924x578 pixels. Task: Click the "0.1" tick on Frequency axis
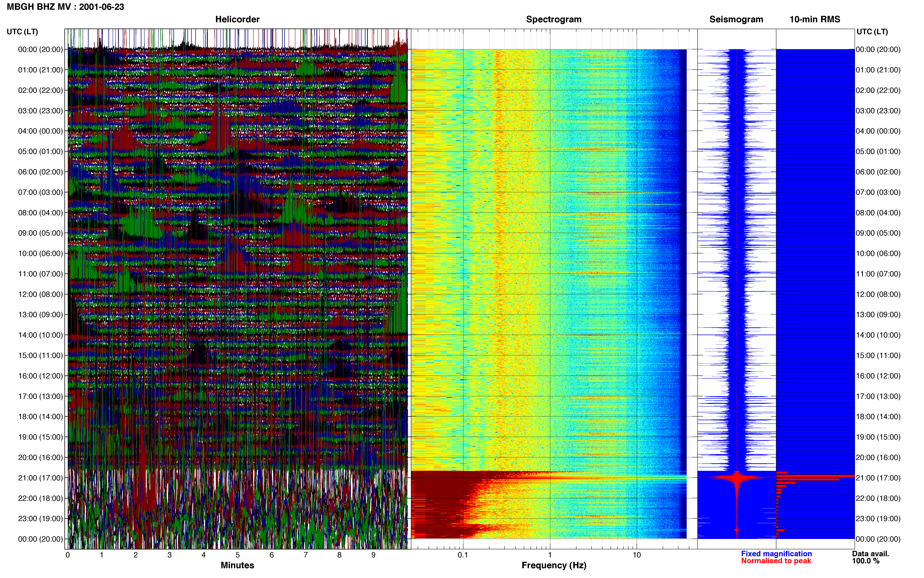[x=463, y=555]
